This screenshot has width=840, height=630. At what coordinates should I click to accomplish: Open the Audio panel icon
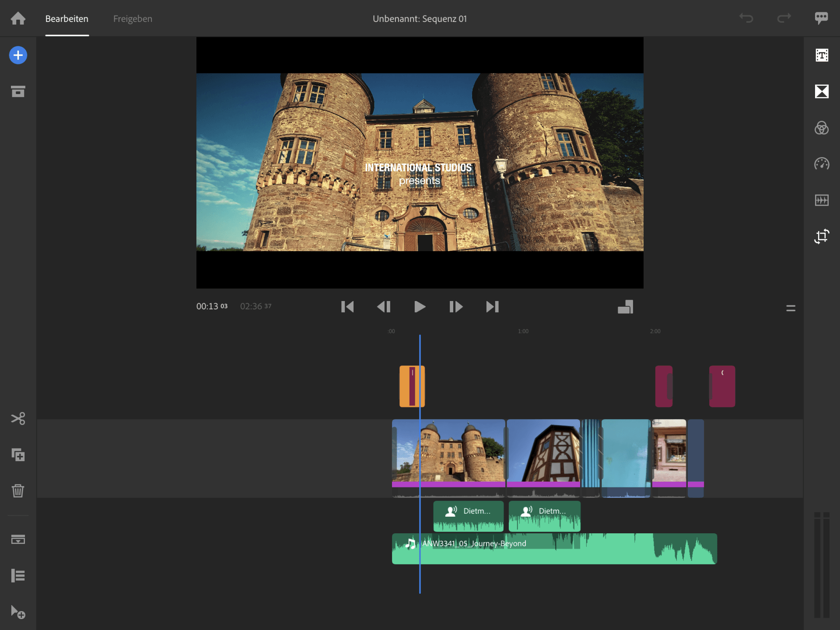pos(822,200)
